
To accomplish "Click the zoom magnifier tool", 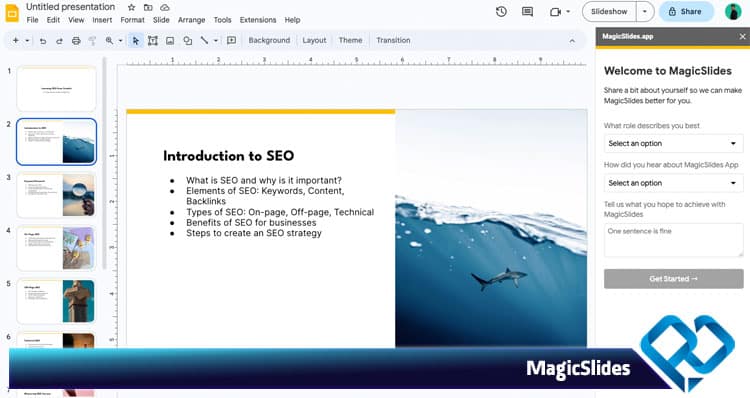I will (x=110, y=41).
